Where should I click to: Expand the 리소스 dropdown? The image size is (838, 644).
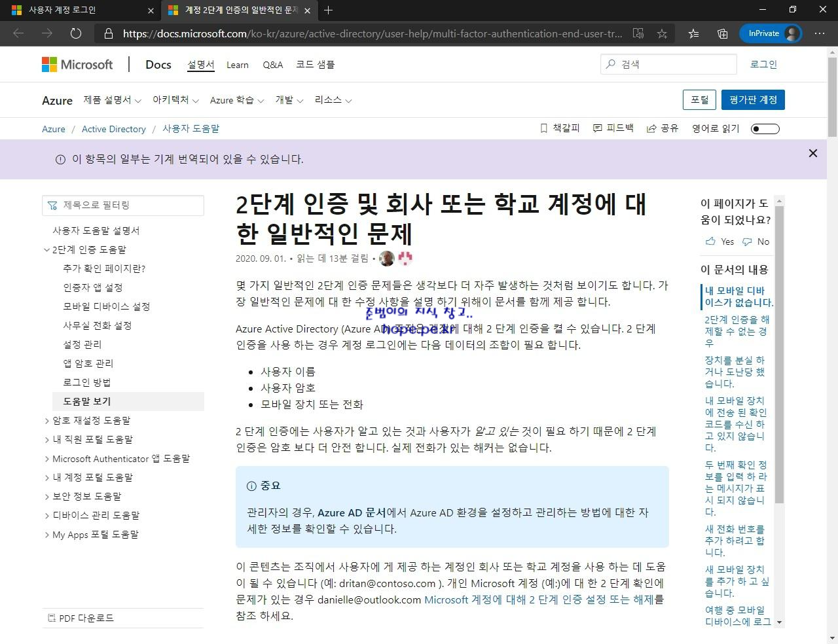click(333, 100)
